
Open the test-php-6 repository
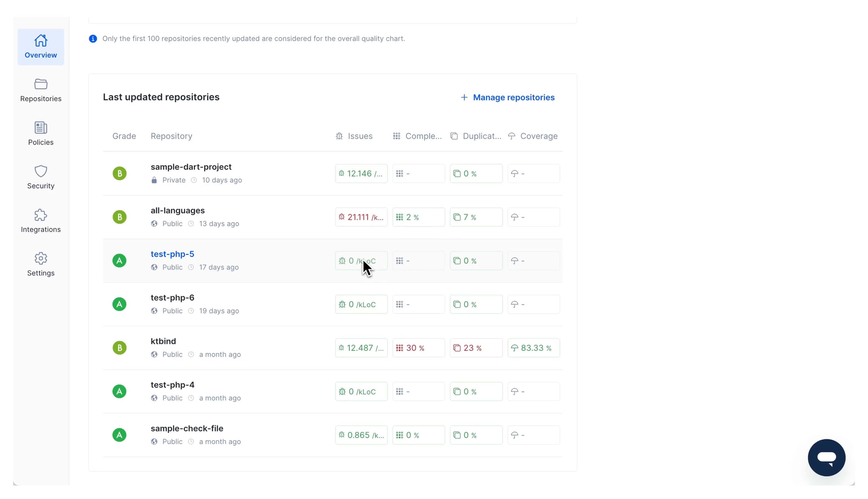coord(172,298)
